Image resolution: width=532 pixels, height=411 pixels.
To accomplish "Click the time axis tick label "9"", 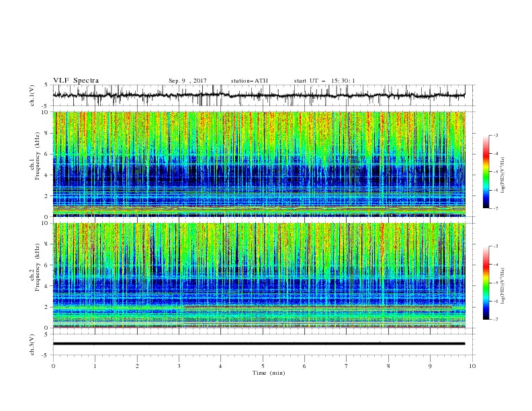I will (x=430, y=366).
